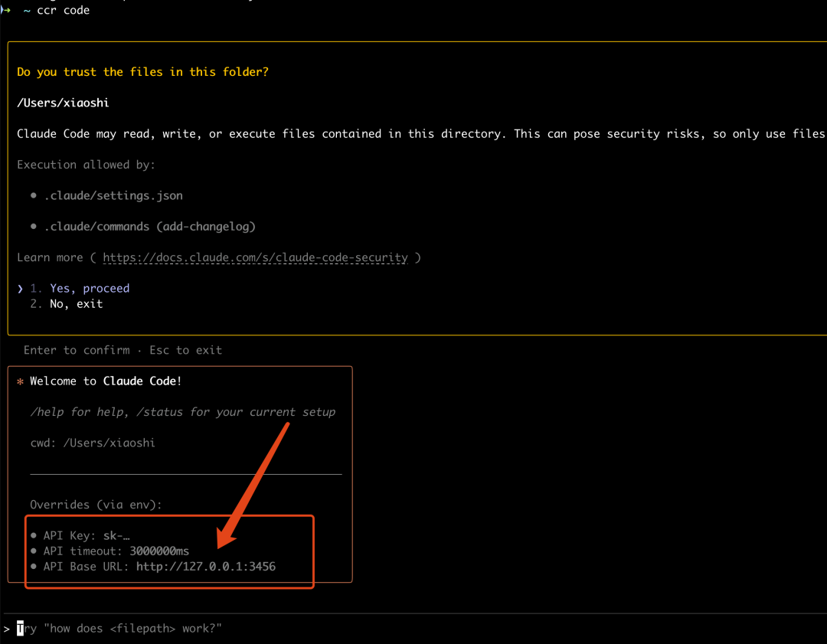Click the input prompt chevron
Image resolution: width=827 pixels, height=644 pixels.
(6, 629)
